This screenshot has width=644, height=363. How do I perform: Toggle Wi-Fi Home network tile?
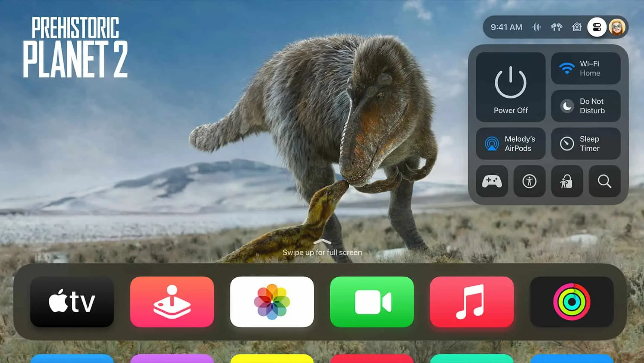pyautogui.click(x=586, y=68)
